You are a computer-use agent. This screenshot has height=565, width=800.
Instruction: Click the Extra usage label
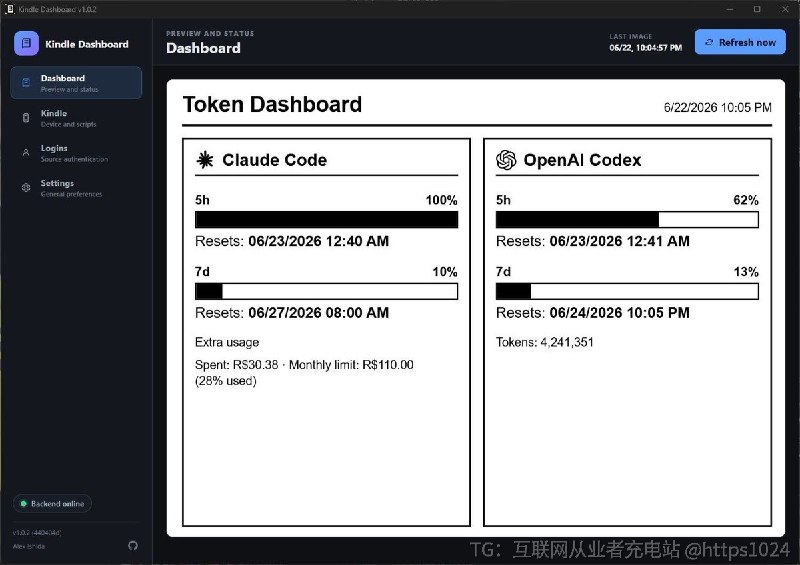(227, 342)
